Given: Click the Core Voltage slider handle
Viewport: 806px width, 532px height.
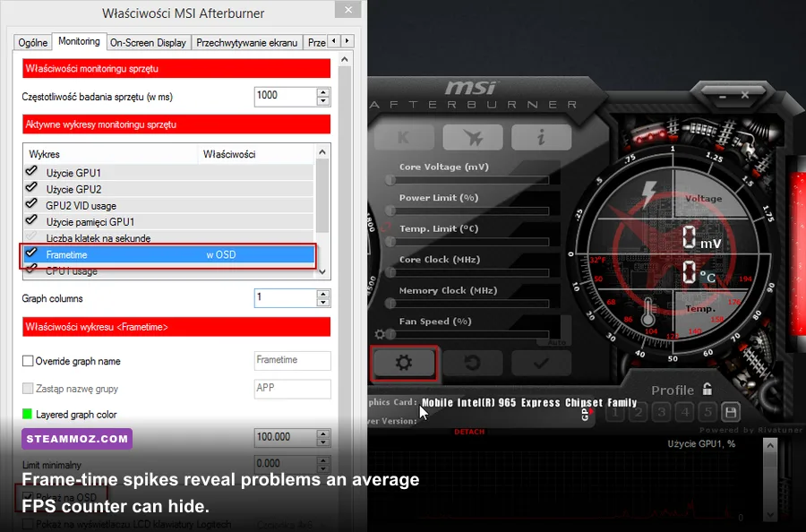Looking at the screenshot, I should [390, 180].
